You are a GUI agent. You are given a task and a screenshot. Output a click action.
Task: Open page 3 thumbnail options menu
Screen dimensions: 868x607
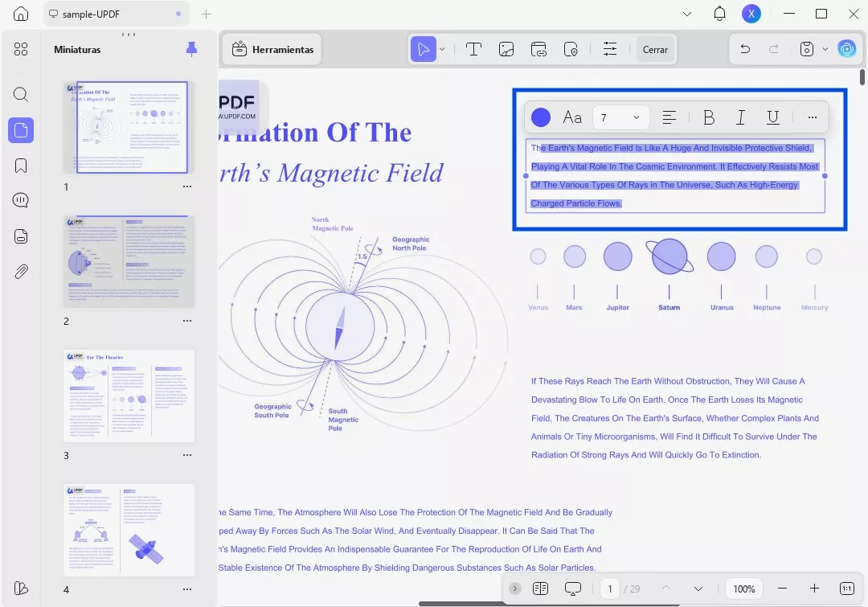point(187,455)
